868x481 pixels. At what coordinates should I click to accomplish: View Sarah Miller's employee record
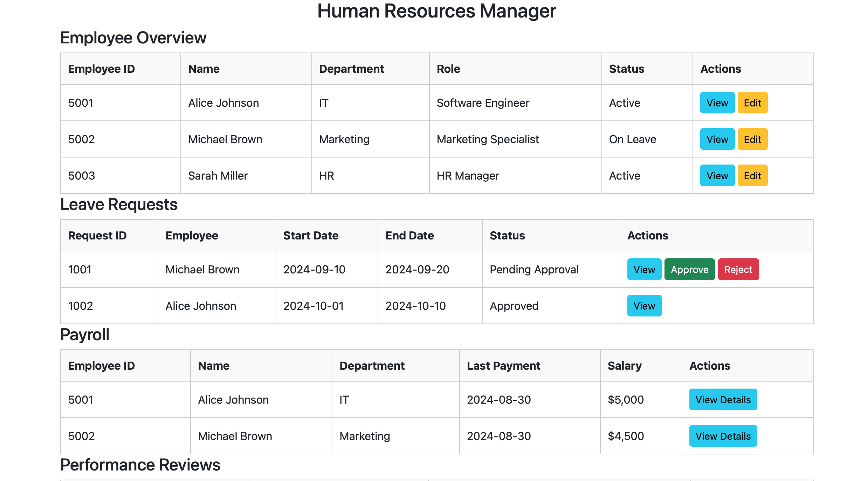click(x=717, y=176)
